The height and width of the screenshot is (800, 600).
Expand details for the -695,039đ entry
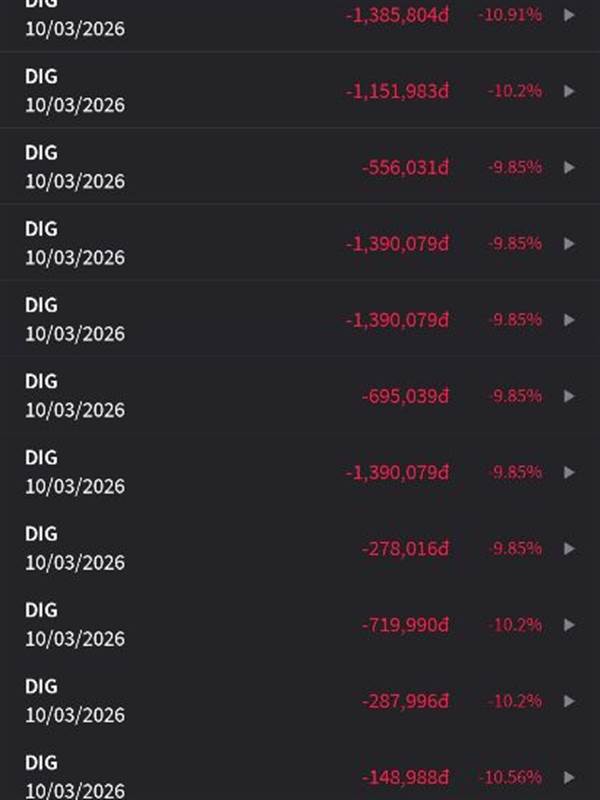pos(570,396)
